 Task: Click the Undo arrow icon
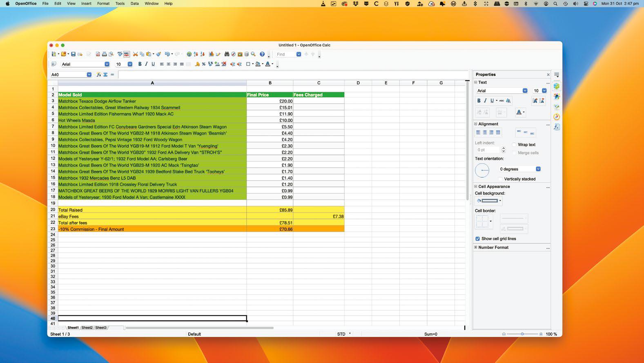click(x=167, y=54)
